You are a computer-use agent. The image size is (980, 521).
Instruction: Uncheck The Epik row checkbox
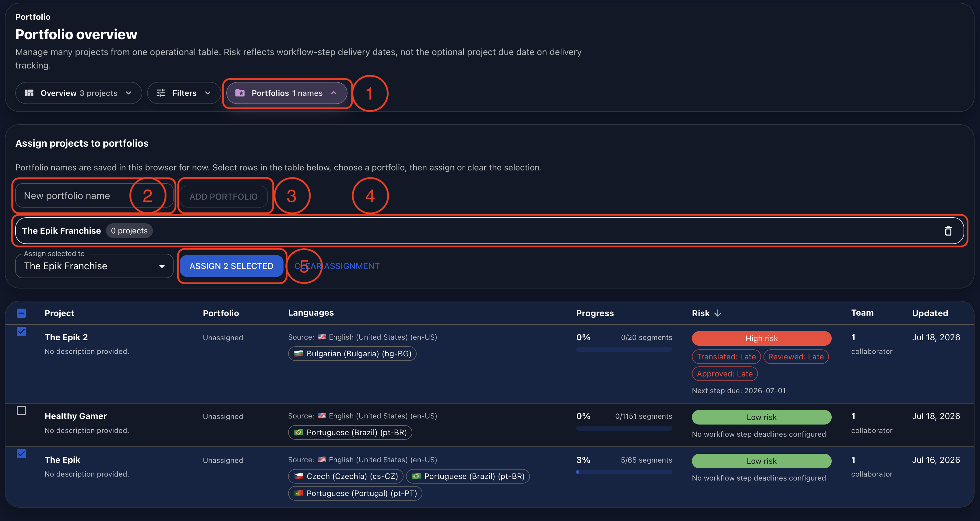point(21,454)
